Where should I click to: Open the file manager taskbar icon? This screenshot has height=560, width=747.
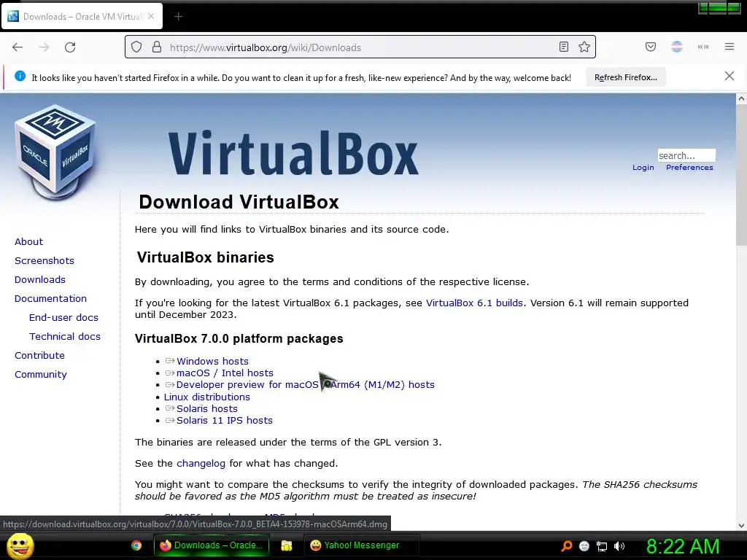click(x=286, y=545)
